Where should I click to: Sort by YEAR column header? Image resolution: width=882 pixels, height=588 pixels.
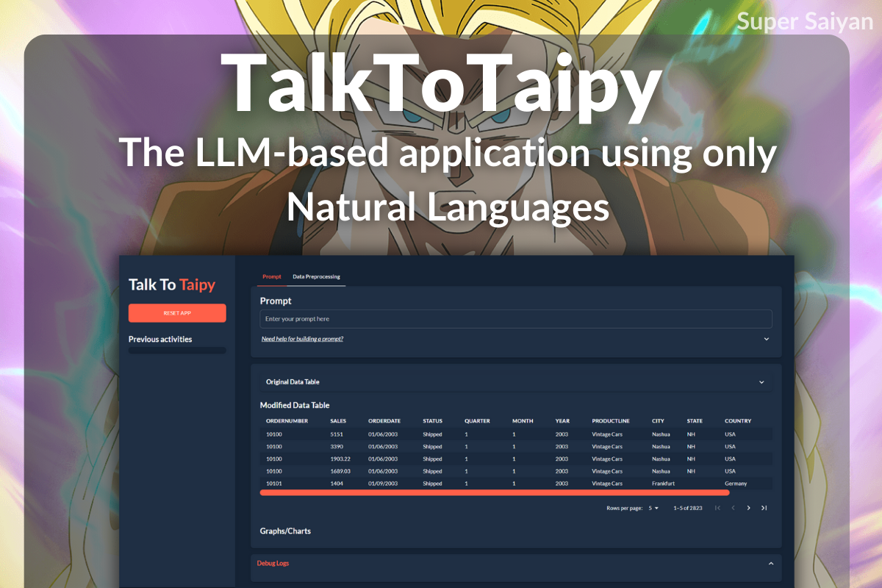point(562,421)
